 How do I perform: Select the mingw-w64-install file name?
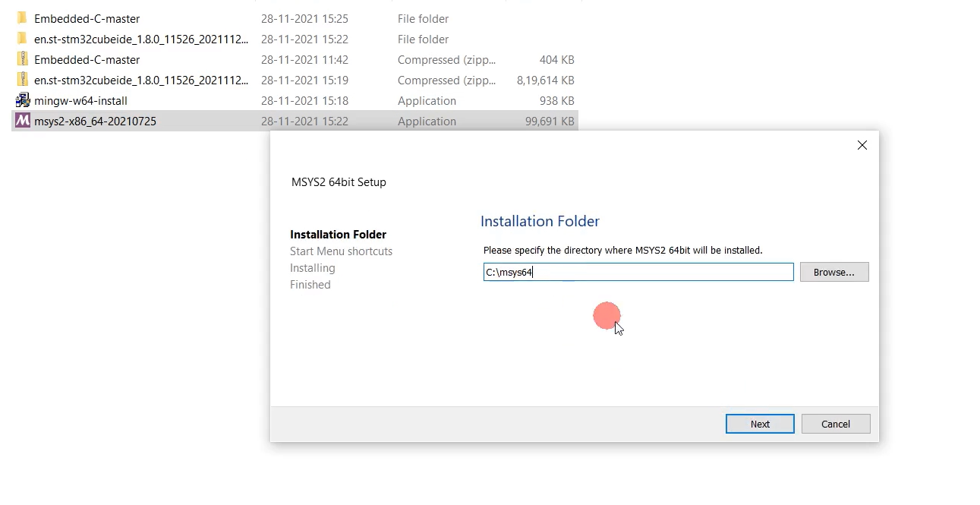[x=80, y=100]
